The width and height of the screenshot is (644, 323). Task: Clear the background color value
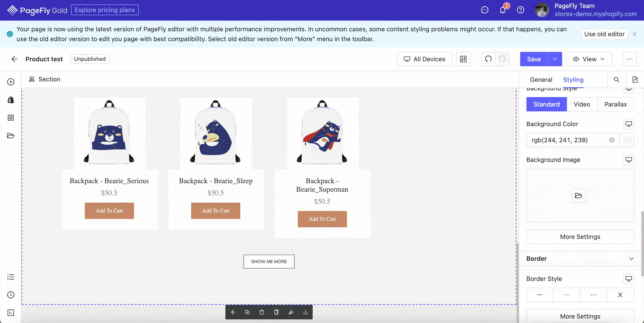612,140
